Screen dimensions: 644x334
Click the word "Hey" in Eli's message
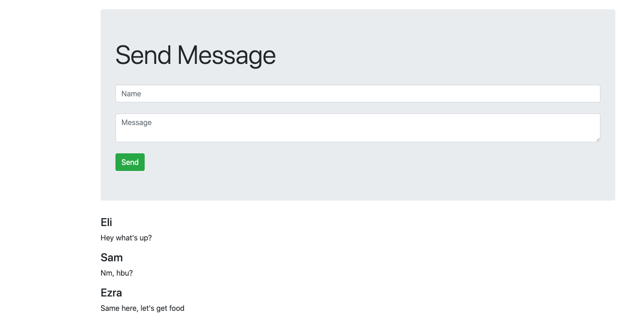[107, 238]
